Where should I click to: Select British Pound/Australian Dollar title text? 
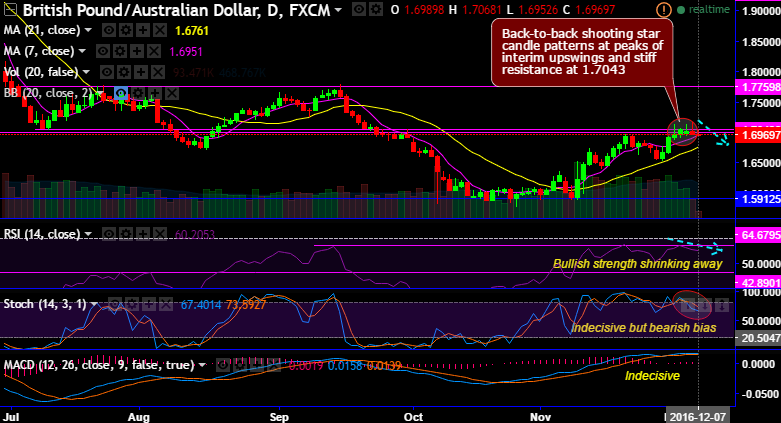pos(139,9)
